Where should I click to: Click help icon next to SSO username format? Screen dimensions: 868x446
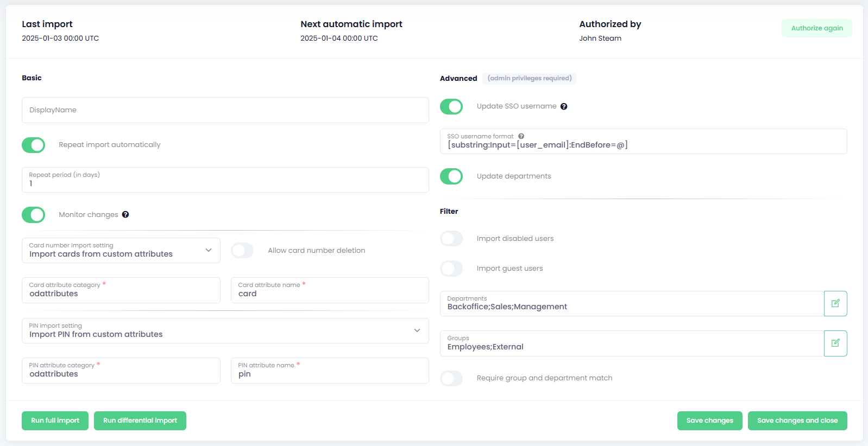(521, 136)
